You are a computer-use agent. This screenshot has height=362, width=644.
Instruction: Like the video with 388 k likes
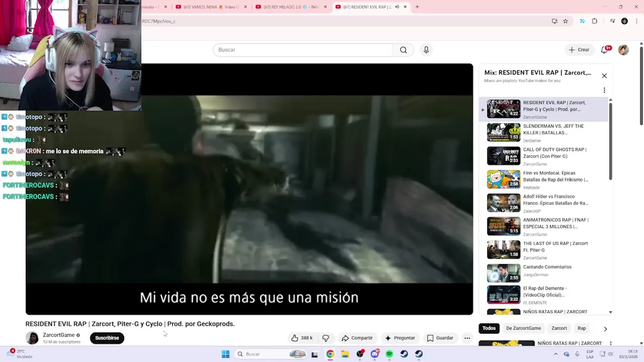[302, 338]
